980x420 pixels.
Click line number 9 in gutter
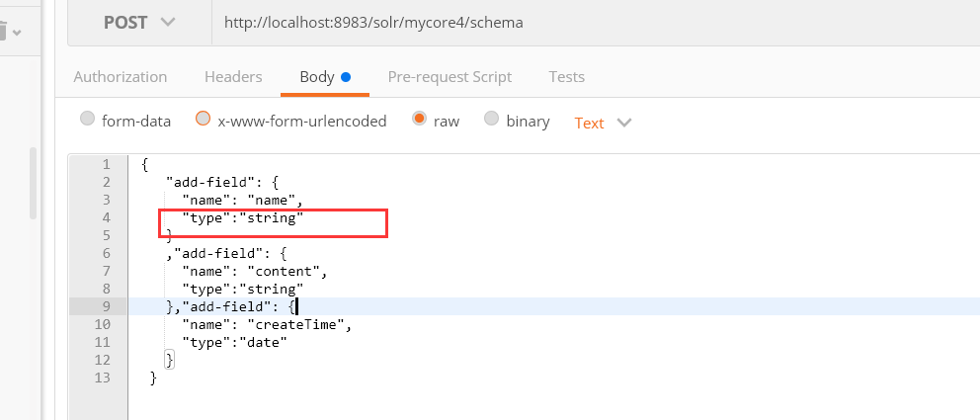(x=104, y=306)
